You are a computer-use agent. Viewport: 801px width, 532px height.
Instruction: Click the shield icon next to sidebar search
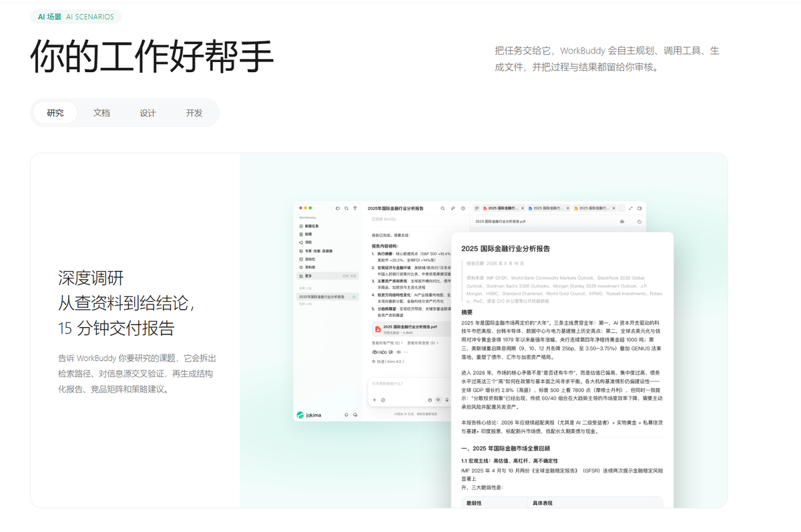(x=354, y=208)
